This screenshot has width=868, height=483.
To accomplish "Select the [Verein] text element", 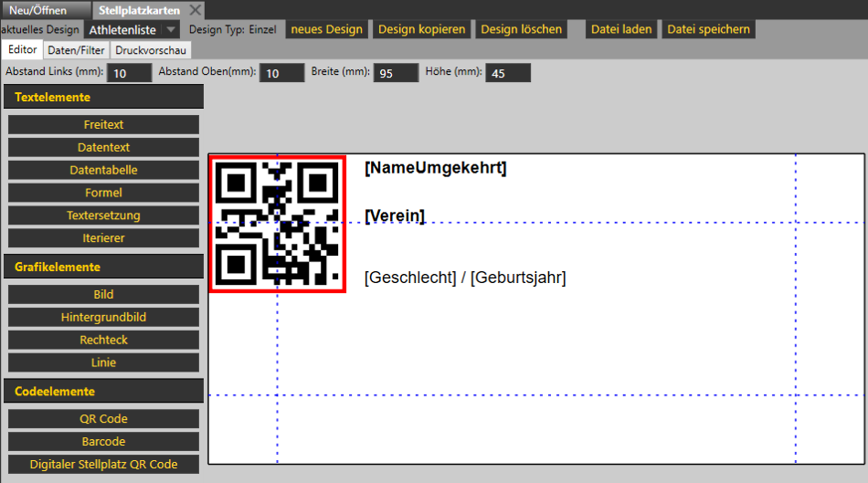I will 395,215.
